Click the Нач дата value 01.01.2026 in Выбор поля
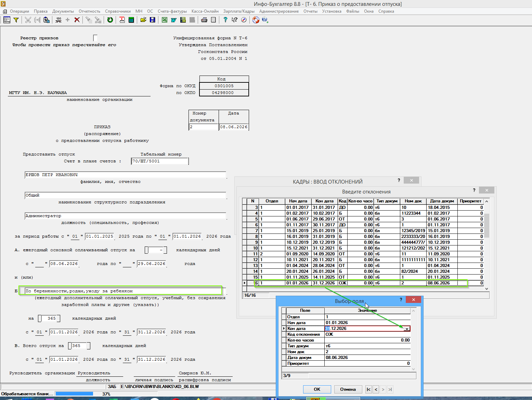This screenshot has height=400, width=532. coord(367,323)
